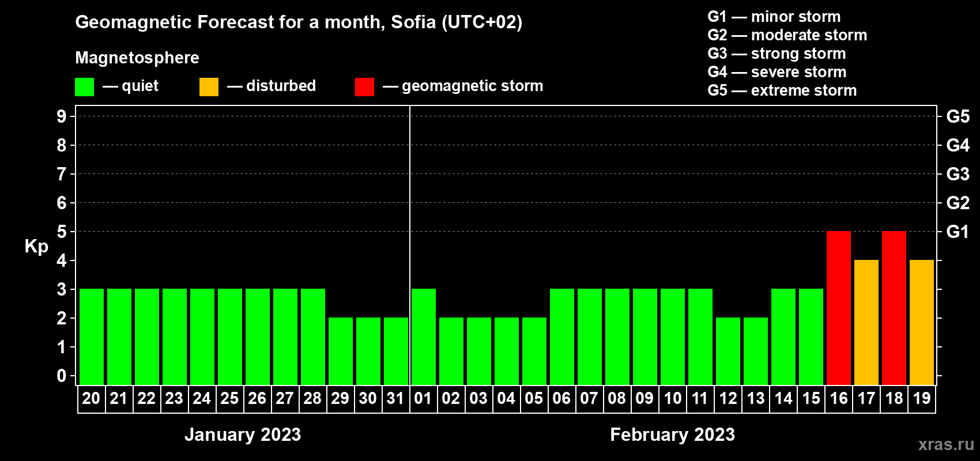The height and width of the screenshot is (461, 980).
Task: Click the date label 20 under January
Action: point(91,399)
